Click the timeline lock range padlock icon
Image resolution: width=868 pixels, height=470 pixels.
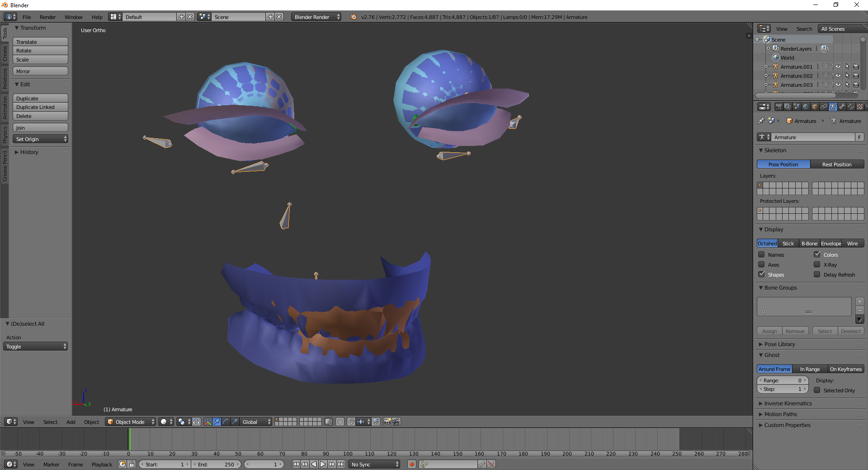point(132,464)
